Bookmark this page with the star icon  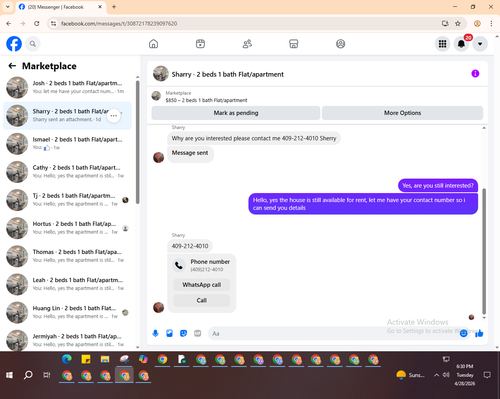tap(458, 24)
